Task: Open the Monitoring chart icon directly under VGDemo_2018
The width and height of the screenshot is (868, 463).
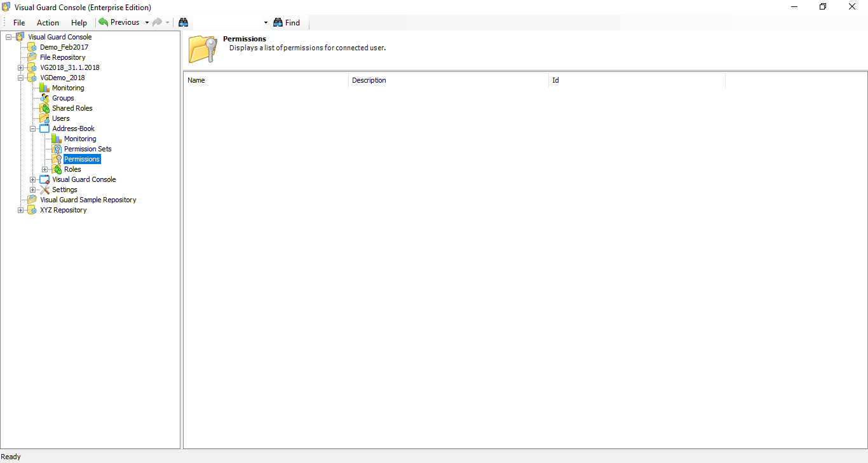Action: coord(44,88)
